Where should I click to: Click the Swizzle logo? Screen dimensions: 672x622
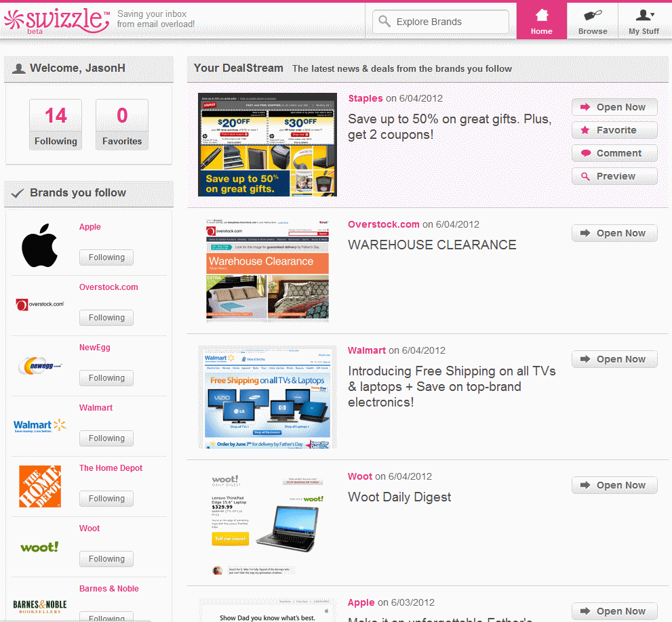point(57,20)
